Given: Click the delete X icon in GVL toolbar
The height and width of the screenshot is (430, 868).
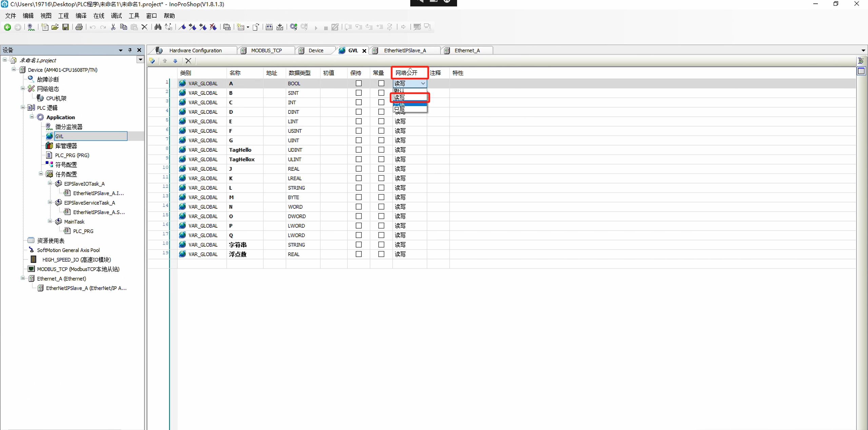Looking at the screenshot, I should [x=188, y=61].
